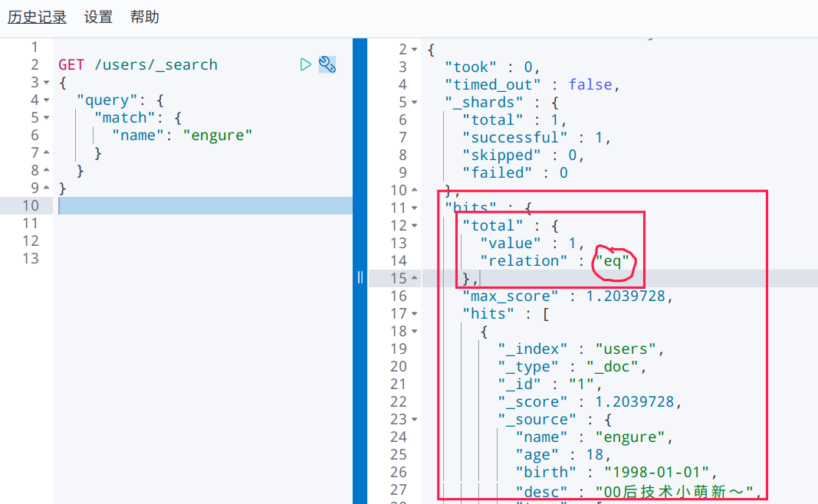Run the GET /users/_search request
Viewport: 818px width, 504px height.
[x=306, y=64]
